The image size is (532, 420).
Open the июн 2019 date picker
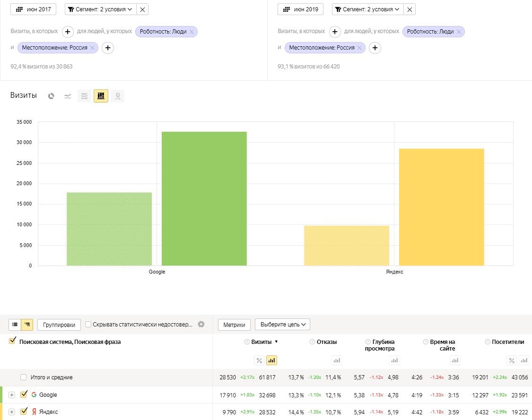point(300,9)
